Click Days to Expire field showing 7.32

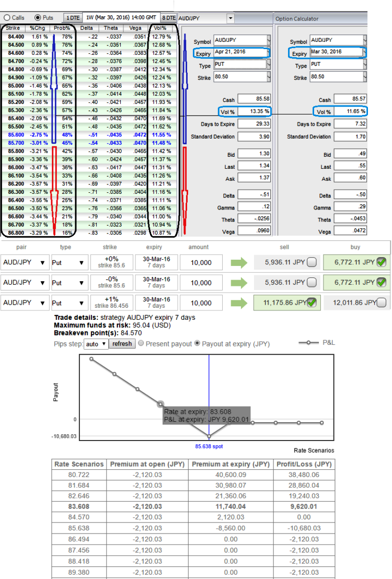click(351, 124)
